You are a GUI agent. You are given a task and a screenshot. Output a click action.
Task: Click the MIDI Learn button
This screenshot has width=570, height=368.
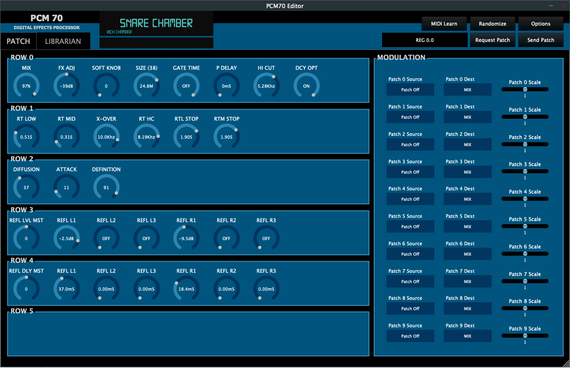click(x=444, y=24)
